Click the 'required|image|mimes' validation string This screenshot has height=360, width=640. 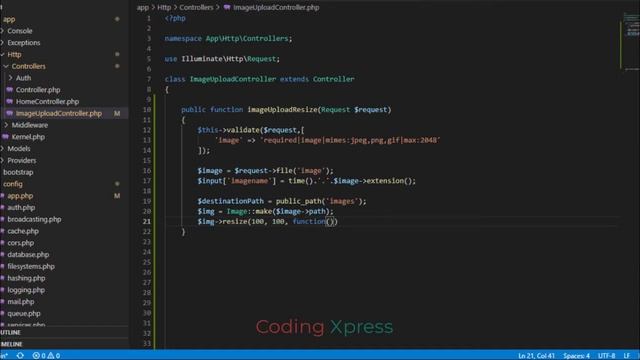coord(350,140)
